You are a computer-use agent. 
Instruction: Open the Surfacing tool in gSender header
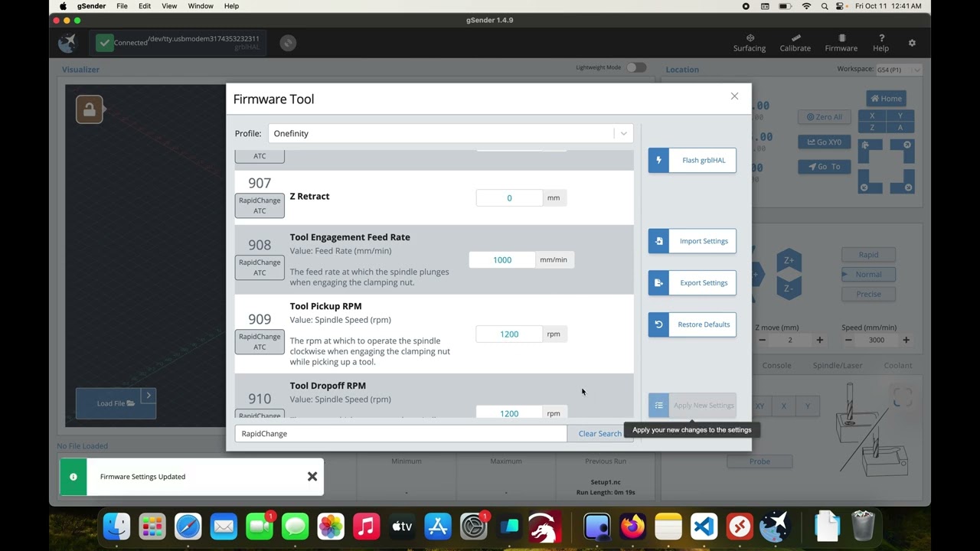point(749,43)
